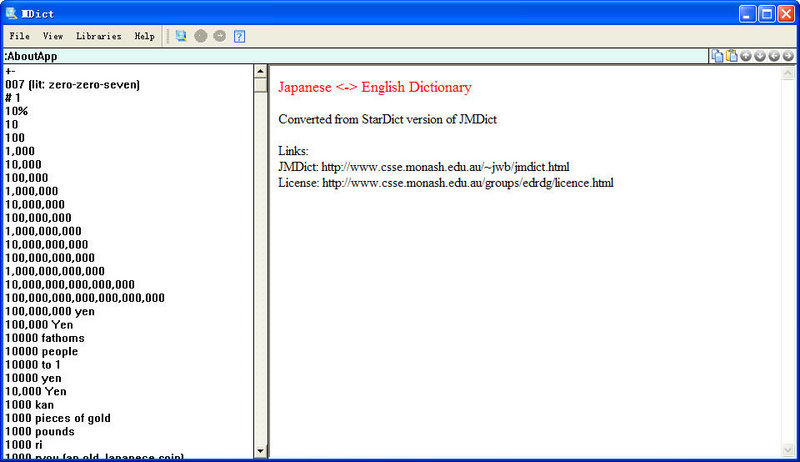This screenshot has width=800, height=462.
Task: Click the round right arrow button
Action: [x=788, y=56]
